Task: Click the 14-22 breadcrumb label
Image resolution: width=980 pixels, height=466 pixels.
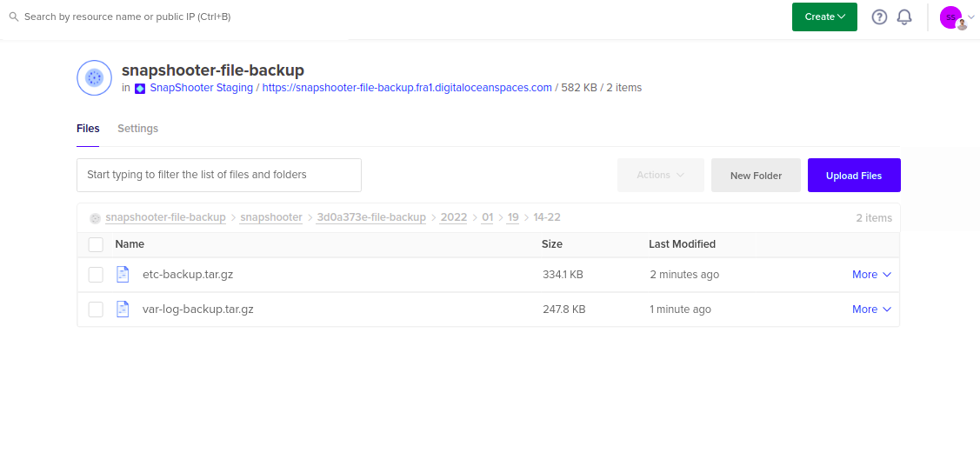Action: tap(547, 217)
